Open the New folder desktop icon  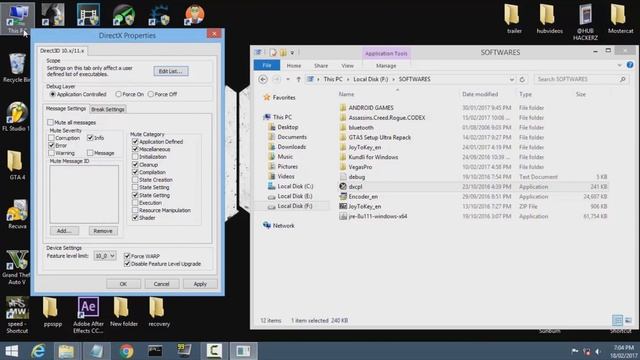point(123,312)
